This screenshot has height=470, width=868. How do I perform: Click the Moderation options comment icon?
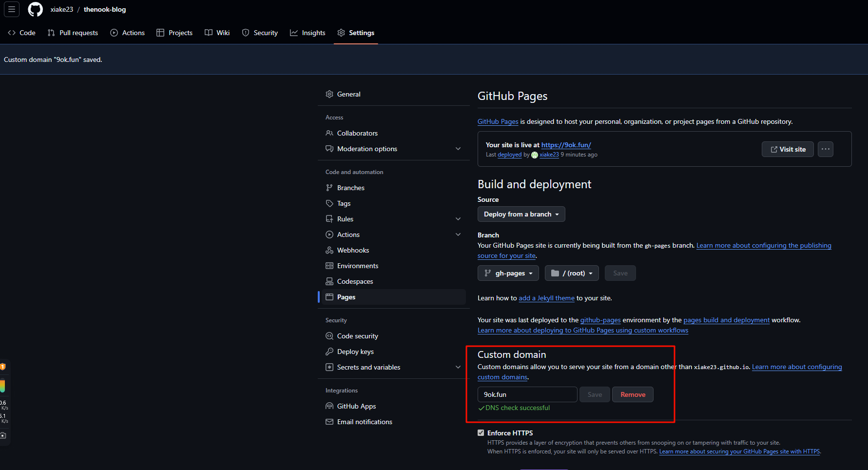tap(329, 149)
